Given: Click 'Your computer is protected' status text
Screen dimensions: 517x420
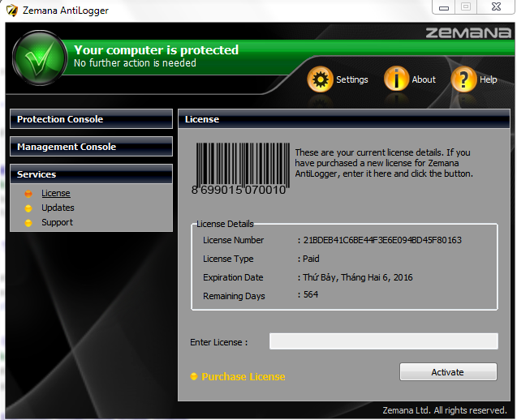Looking at the screenshot, I should 156,50.
